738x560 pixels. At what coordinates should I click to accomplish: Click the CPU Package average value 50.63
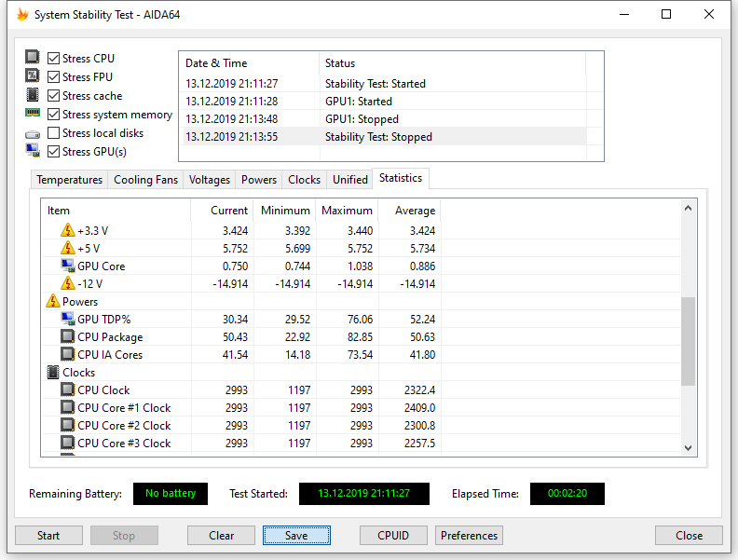[x=422, y=337]
